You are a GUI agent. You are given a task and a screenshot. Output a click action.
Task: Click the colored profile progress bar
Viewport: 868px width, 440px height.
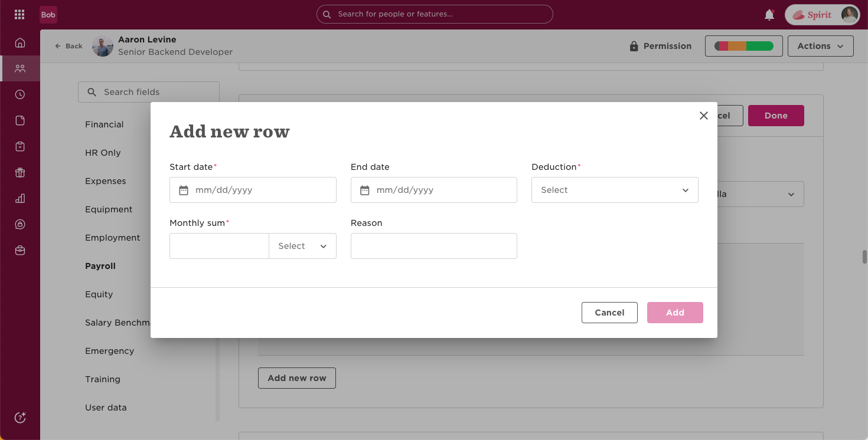pyautogui.click(x=744, y=46)
